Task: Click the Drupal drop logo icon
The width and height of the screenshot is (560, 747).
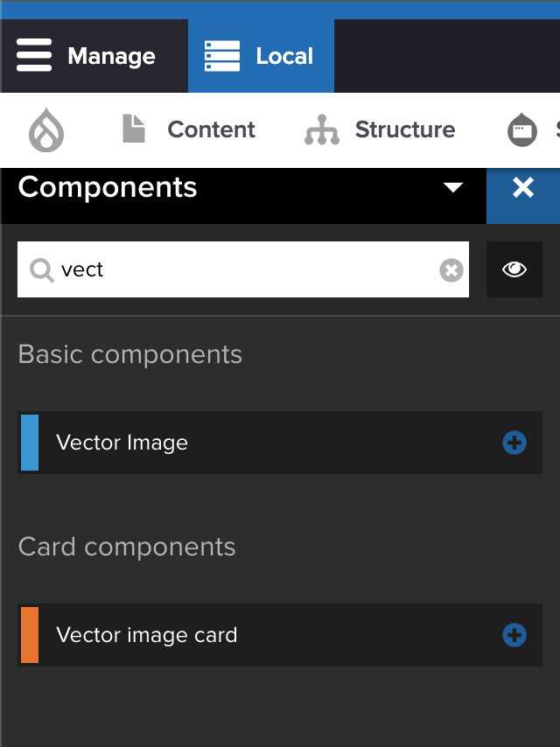Action: click(46, 130)
